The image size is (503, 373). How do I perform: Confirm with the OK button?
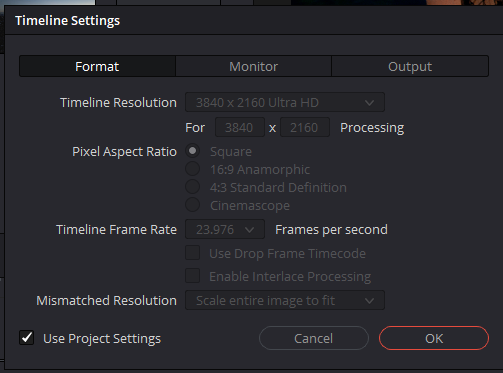434,338
